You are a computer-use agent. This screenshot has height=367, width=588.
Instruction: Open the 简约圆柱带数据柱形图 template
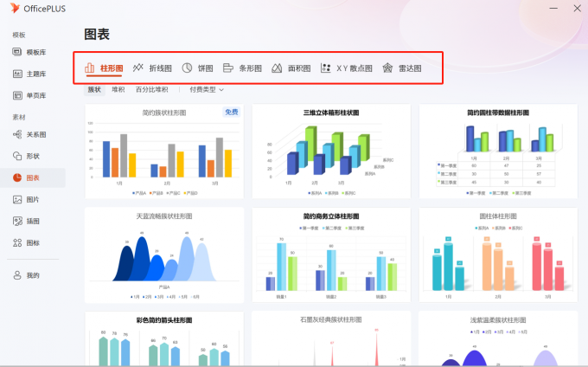[x=498, y=151]
